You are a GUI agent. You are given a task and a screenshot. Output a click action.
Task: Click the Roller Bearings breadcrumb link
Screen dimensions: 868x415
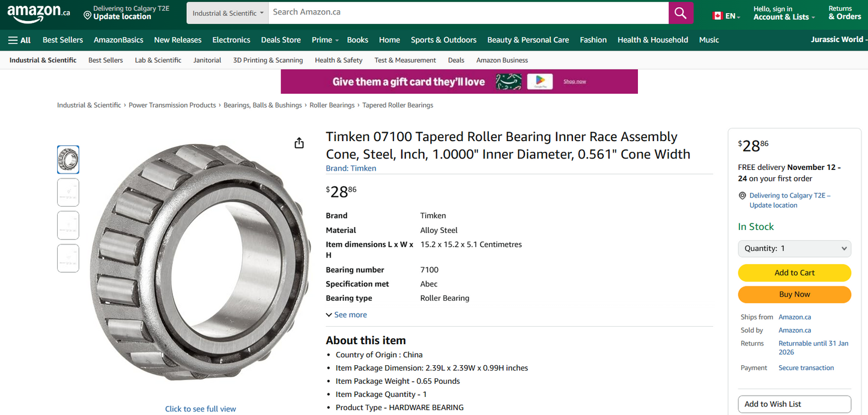pyautogui.click(x=332, y=105)
